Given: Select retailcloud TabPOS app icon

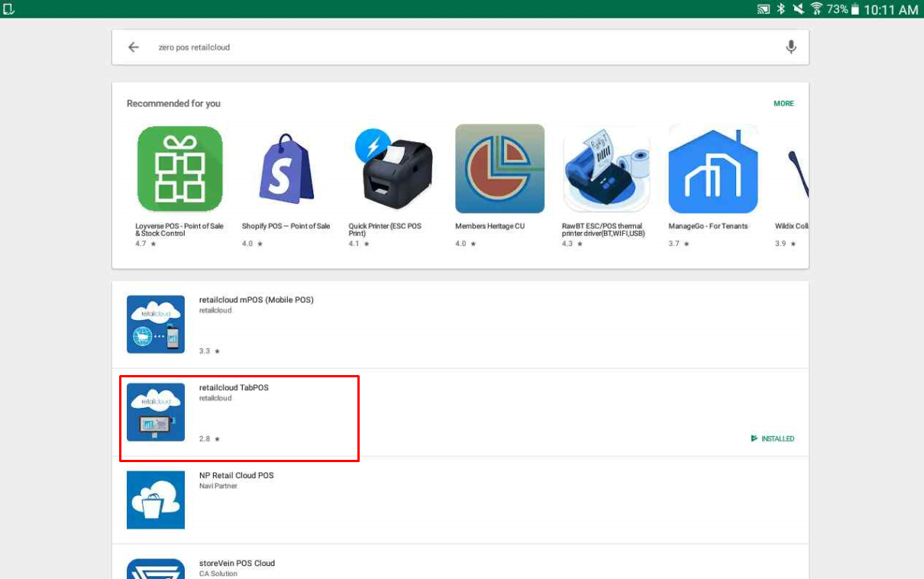Looking at the screenshot, I should (156, 412).
